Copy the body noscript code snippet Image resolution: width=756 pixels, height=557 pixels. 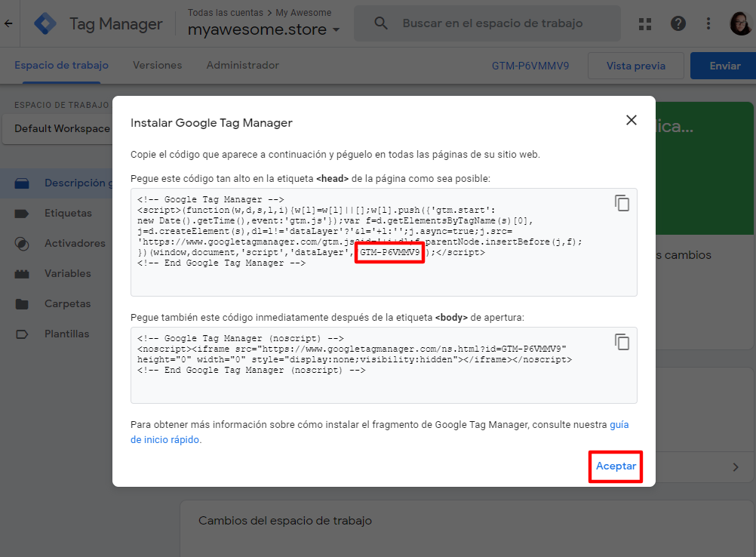[x=622, y=342]
